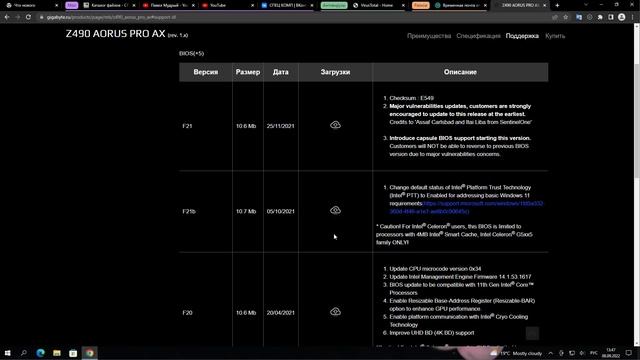Go to Преимущества section
This screenshot has width=640, height=360.
[429, 36]
